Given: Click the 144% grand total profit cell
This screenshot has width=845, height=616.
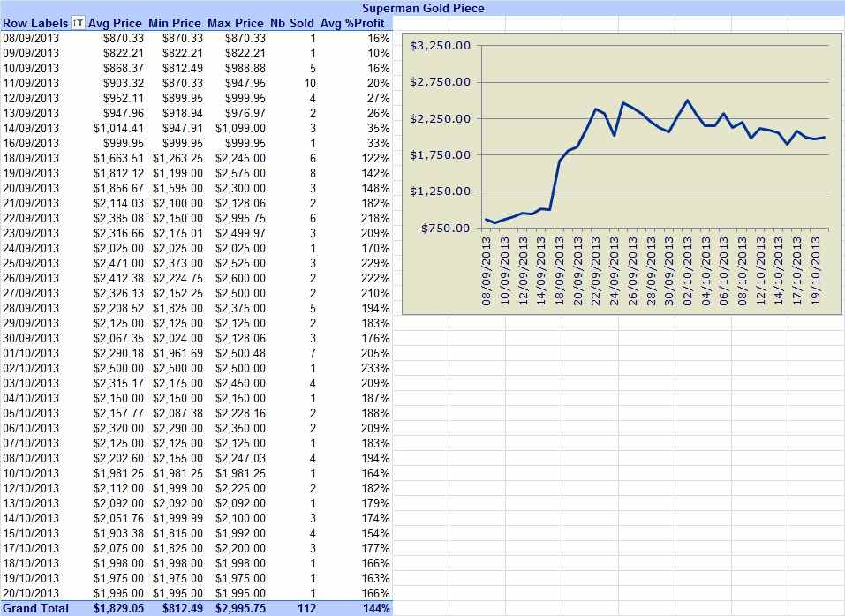Looking at the screenshot, I should coord(376,608).
